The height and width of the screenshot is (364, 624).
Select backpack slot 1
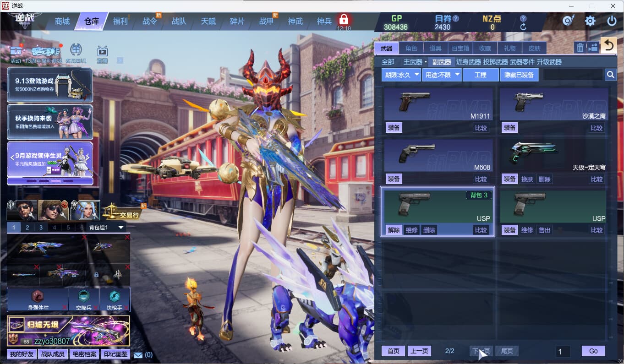(x=14, y=228)
